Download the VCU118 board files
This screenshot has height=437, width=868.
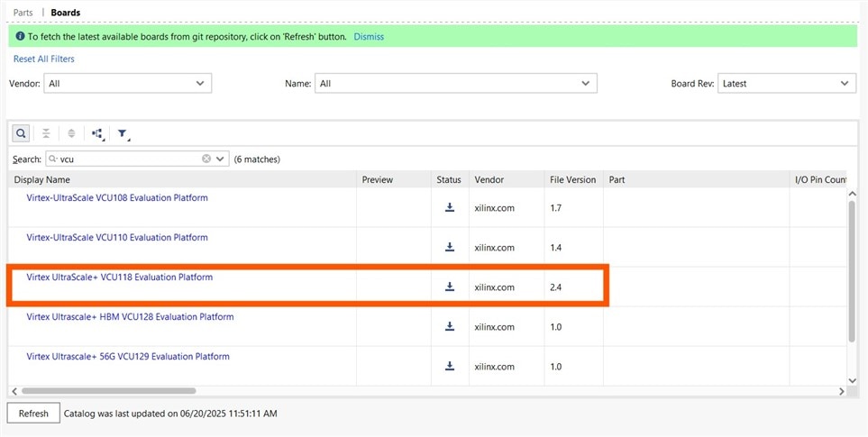[x=450, y=287]
